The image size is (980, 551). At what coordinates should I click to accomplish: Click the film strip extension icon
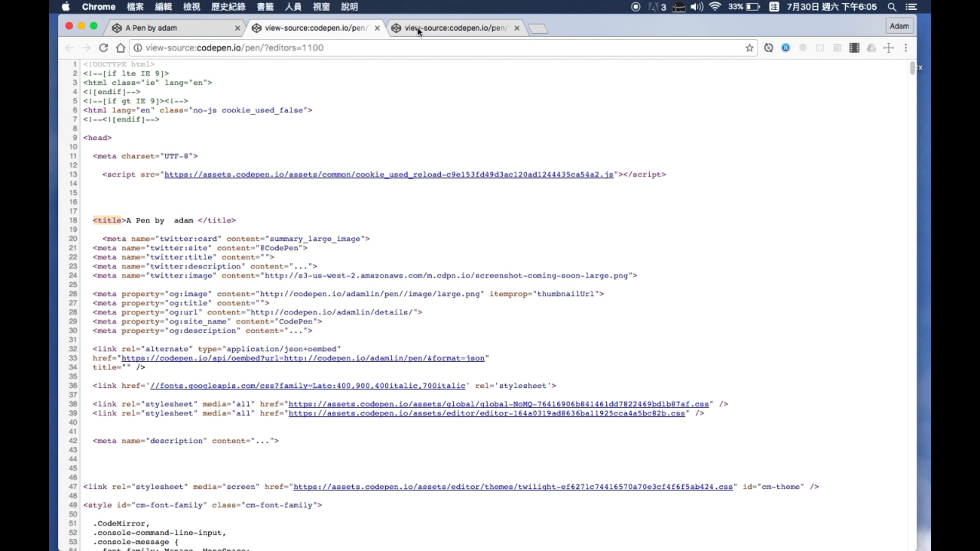pyautogui.click(x=854, y=47)
